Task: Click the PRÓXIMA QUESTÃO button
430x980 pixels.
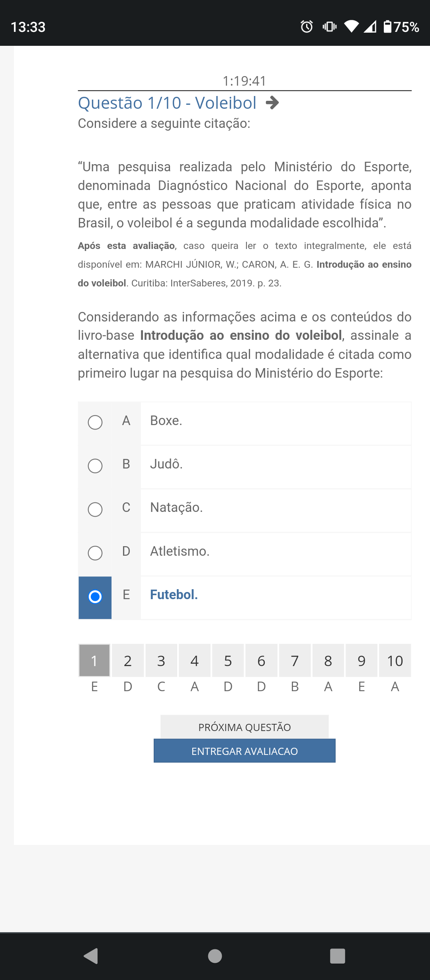Action: pos(244,727)
